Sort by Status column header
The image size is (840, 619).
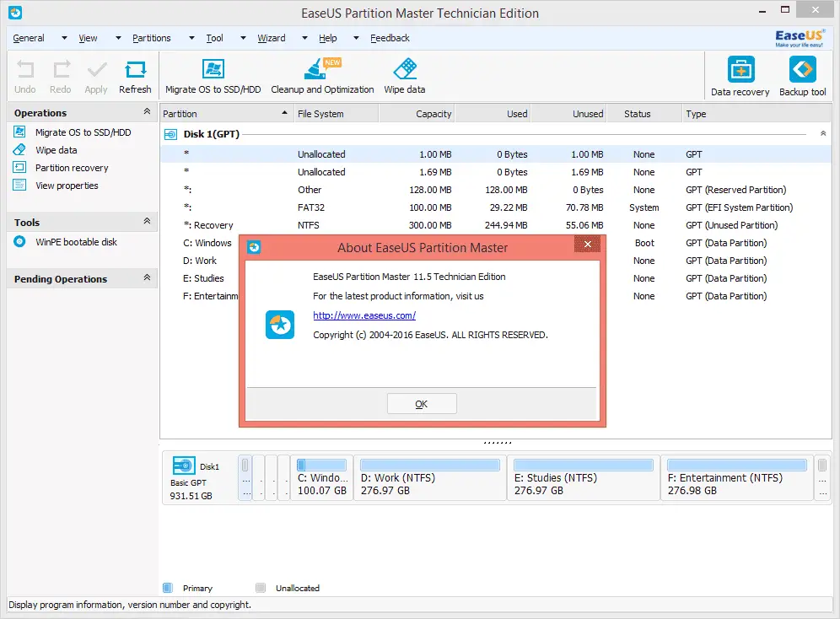644,114
